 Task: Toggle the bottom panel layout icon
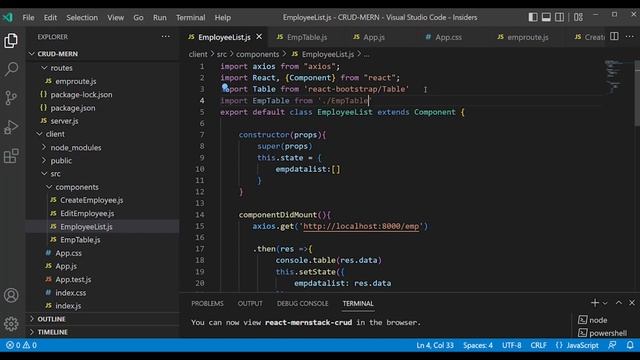546,17
